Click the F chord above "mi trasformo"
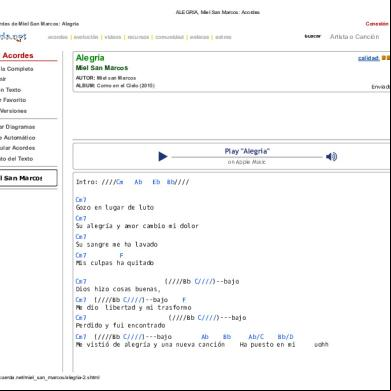This screenshot has height=391, width=391. [x=184, y=300]
